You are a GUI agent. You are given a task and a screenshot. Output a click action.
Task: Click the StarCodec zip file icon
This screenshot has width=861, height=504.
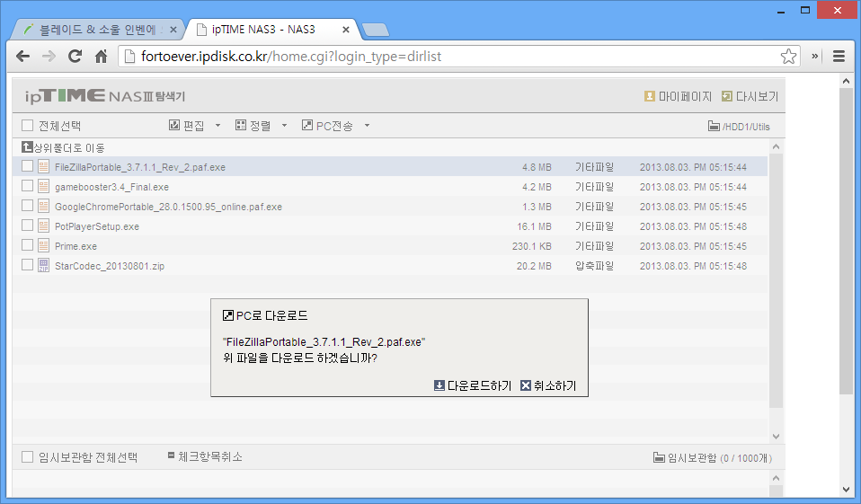(x=43, y=265)
